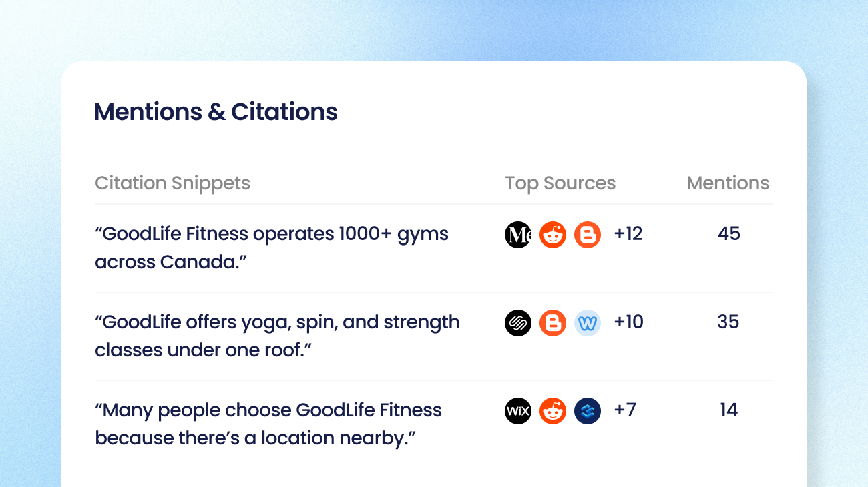Image resolution: width=868 pixels, height=487 pixels.
Task: Click the Medium source icon
Action: coord(518,235)
